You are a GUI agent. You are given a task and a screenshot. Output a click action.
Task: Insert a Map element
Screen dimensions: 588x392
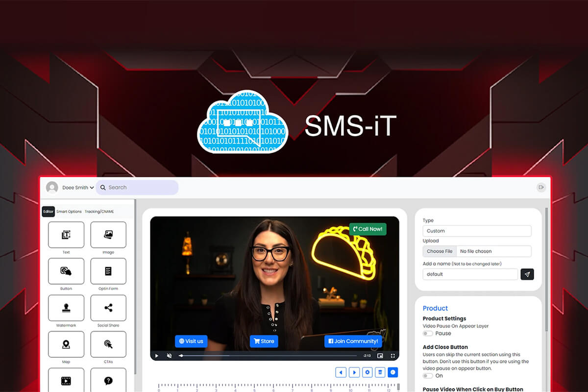(66, 344)
